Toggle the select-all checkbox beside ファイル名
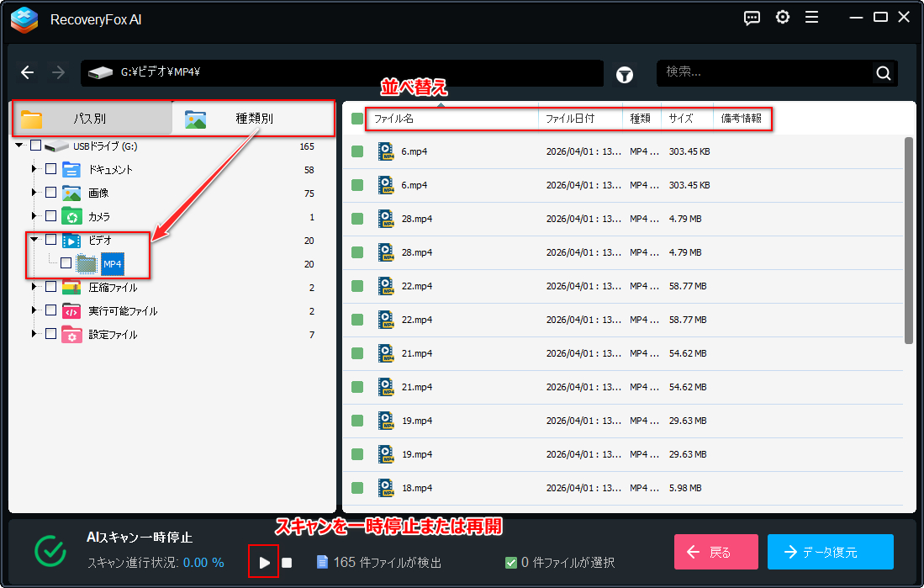The width and height of the screenshot is (924, 588). tap(357, 119)
